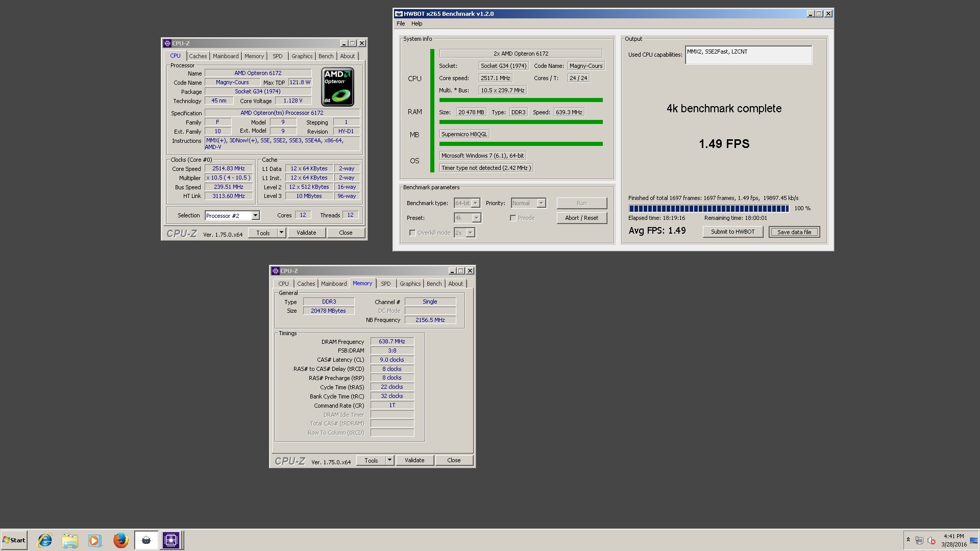This screenshot has width=980, height=551.
Task: Click Tools button in the Memory CPU-Z window
Action: tap(371, 460)
